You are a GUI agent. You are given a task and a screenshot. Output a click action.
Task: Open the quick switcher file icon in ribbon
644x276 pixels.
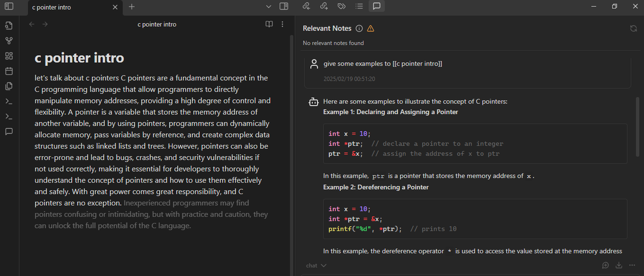coord(9,26)
